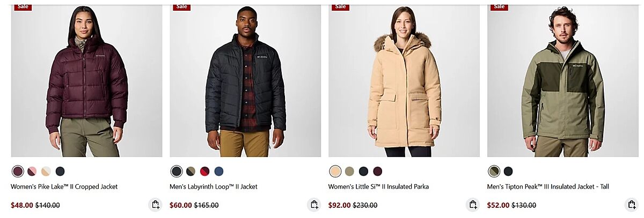Quick-add Women's Pike Lake Cropped Jacket to cart

pos(155,205)
